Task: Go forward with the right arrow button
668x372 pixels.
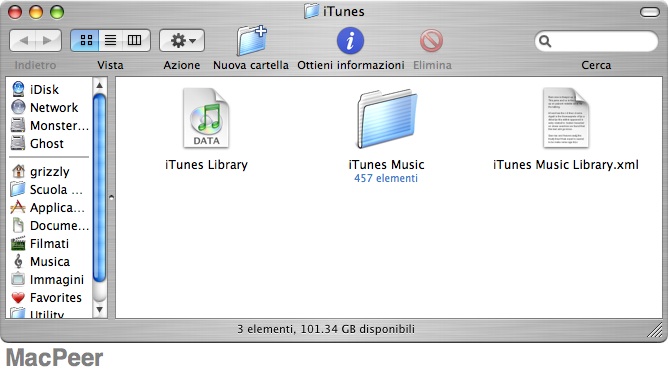Action: pyautogui.click(x=48, y=41)
